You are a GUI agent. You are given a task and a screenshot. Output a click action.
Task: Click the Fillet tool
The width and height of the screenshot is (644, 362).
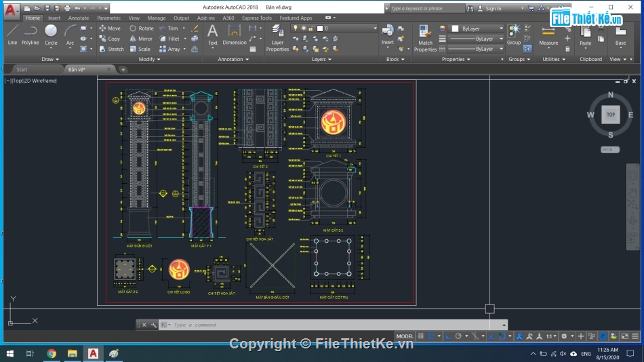(x=169, y=39)
